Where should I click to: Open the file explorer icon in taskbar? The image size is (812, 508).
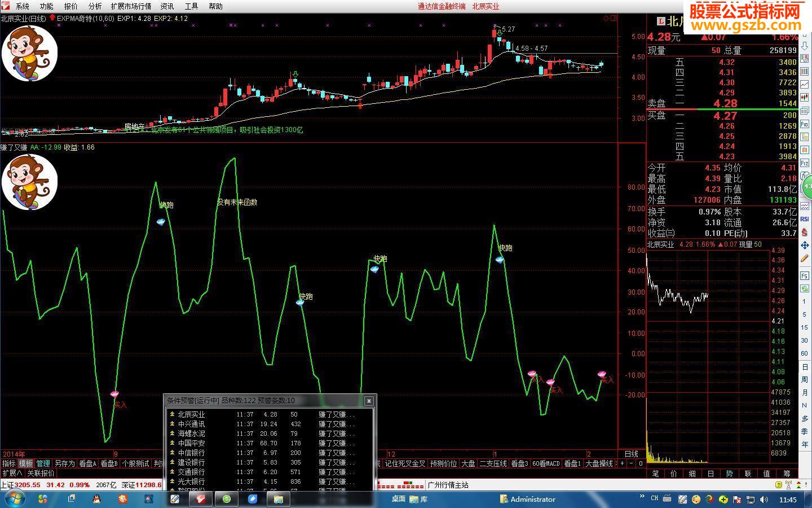[278, 499]
